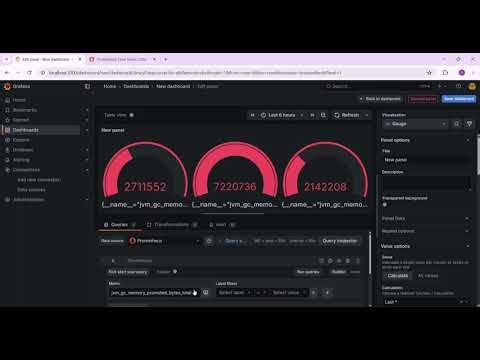Click the zoom out time range icon
This screenshot has height=360, width=480.
pos(323,115)
